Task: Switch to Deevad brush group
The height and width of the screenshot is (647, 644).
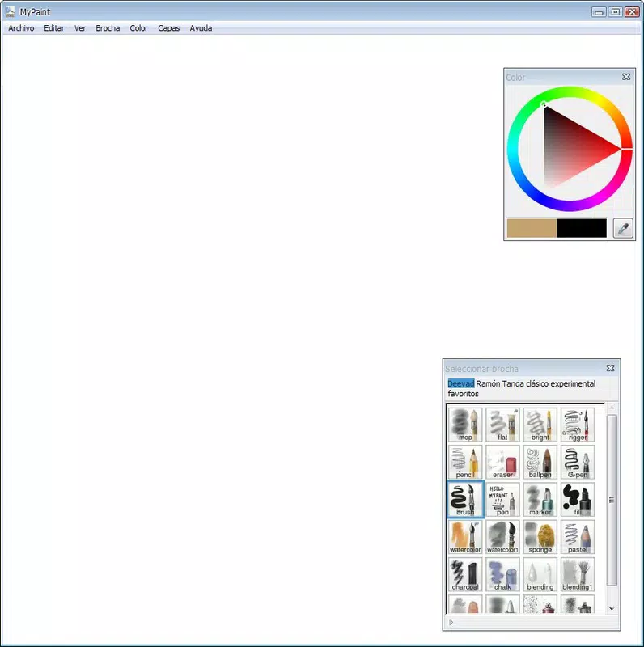Action: click(461, 383)
